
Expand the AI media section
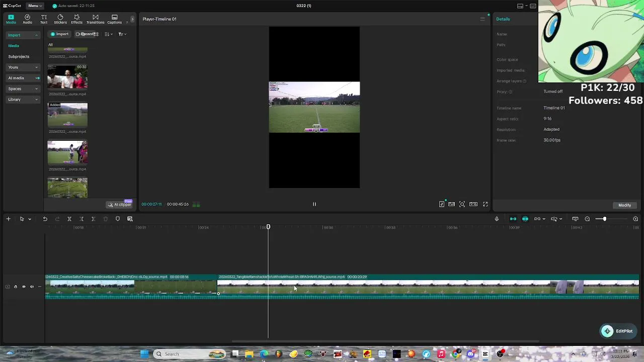click(23, 78)
